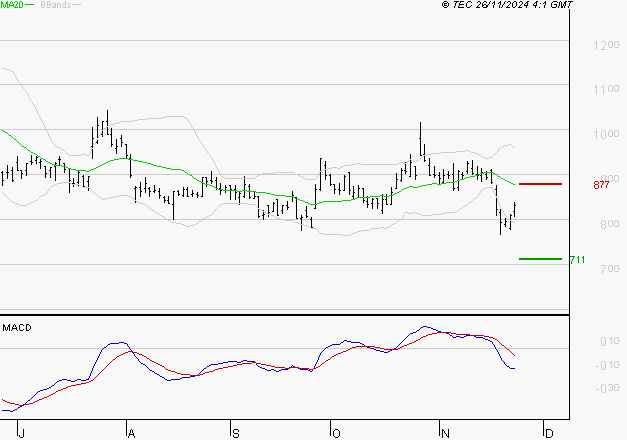Click the MACD 010 axis label
The height and width of the screenshot is (440, 627).
609,341
